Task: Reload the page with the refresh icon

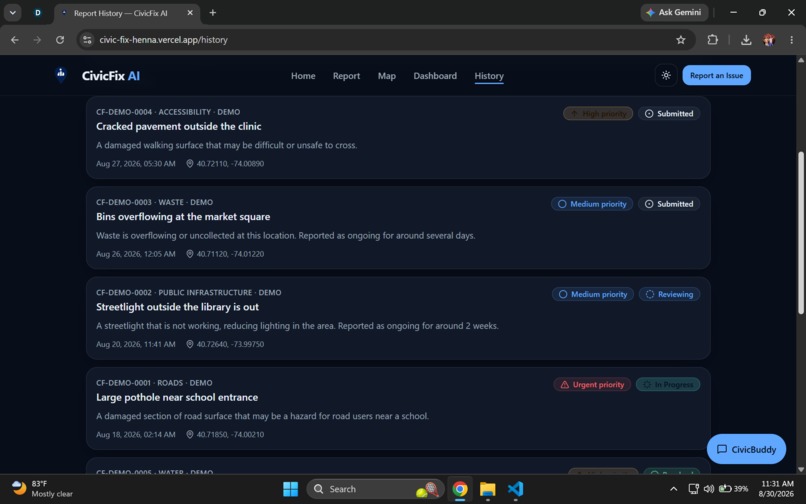Action: (x=60, y=40)
